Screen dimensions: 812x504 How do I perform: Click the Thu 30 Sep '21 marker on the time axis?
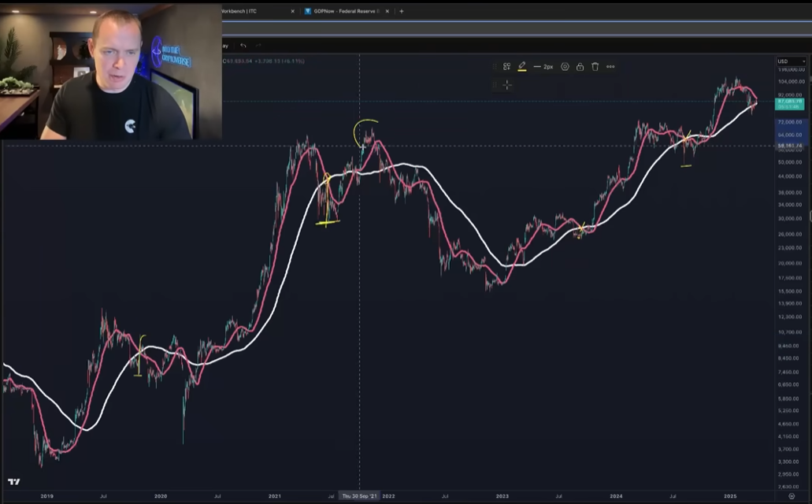coord(359,496)
